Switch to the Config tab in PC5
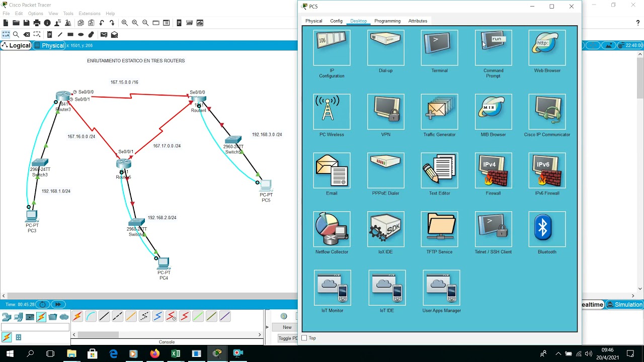 coord(336,21)
